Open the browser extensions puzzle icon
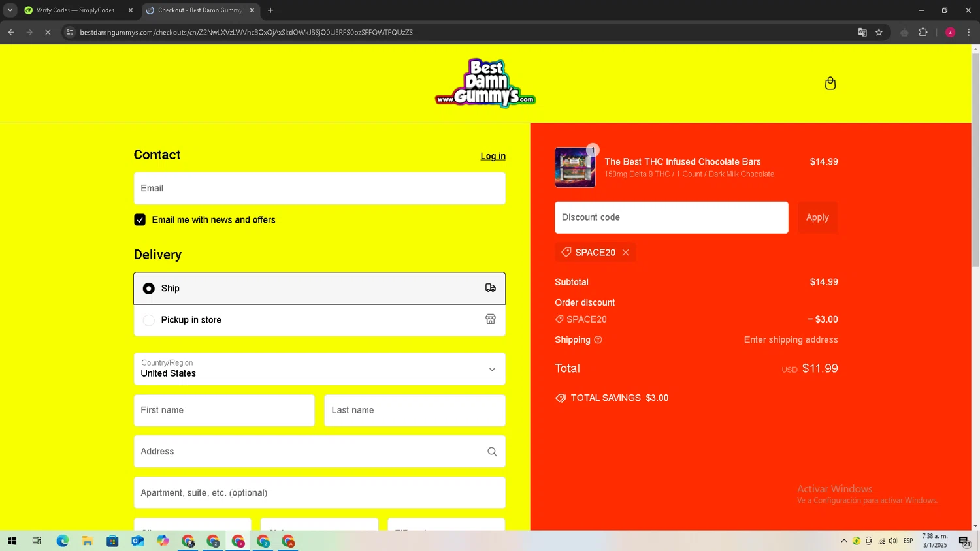 pos(923,32)
